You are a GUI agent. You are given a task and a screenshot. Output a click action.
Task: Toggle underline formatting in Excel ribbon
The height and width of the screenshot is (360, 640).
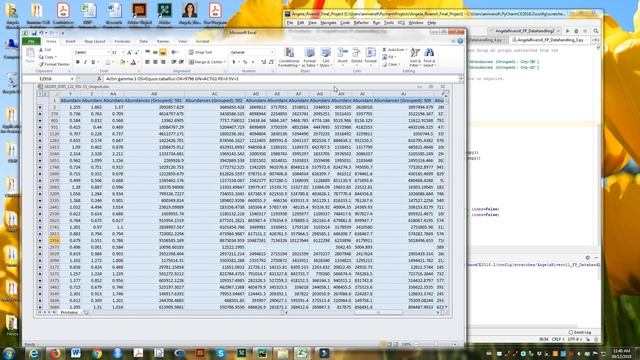93,62
